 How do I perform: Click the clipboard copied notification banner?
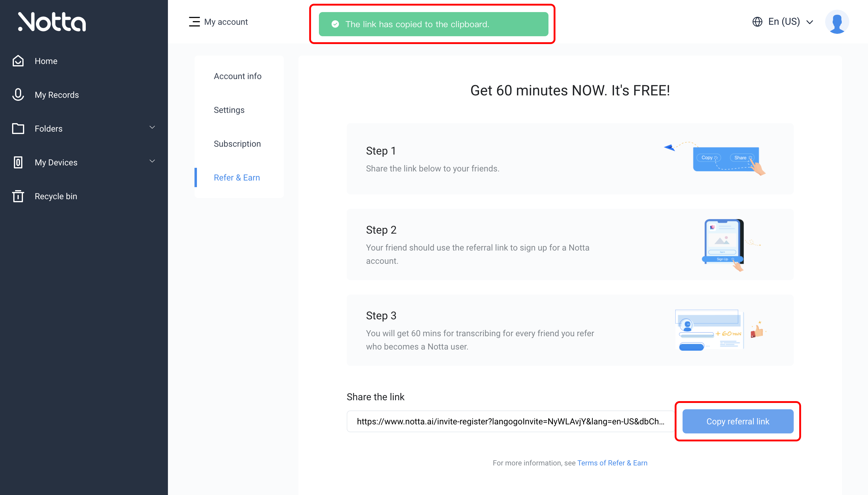pos(433,24)
